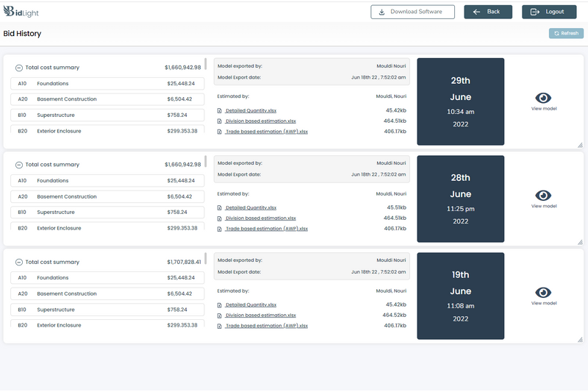Screen dimensions: 588x392
Task: Open Detailed Quantity.xlsx in 19th June bid
Action: (x=251, y=305)
